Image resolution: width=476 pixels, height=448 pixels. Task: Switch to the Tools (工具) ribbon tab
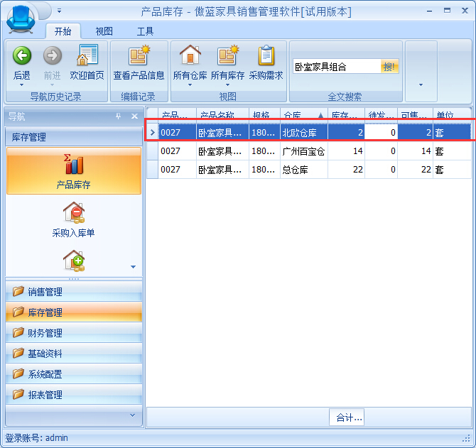[145, 31]
